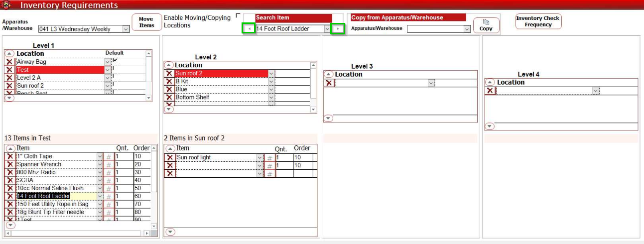Remove the Sun roof light item
The image size is (644, 244).
point(170,157)
